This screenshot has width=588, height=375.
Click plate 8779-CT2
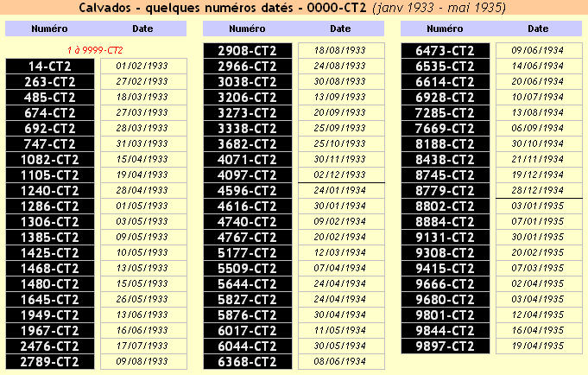446,191
